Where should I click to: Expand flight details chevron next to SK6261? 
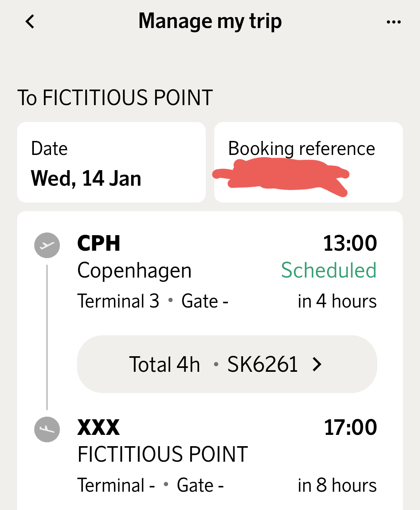pyautogui.click(x=317, y=364)
